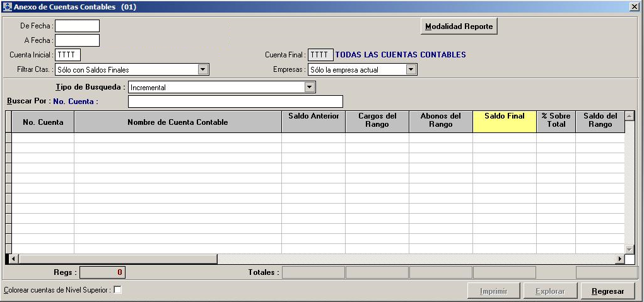Select the yellow Saldo Final column header
Image resolution: width=644 pixels, height=302 pixels.
pyautogui.click(x=504, y=120)
